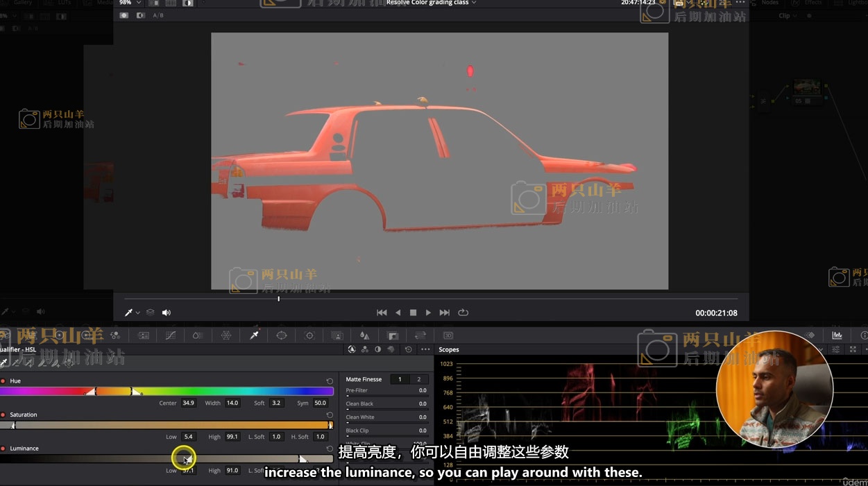Viewport: 868px width, 486px height.
Task: Click the Hue Center value field
Action: [x=188, y=403]
